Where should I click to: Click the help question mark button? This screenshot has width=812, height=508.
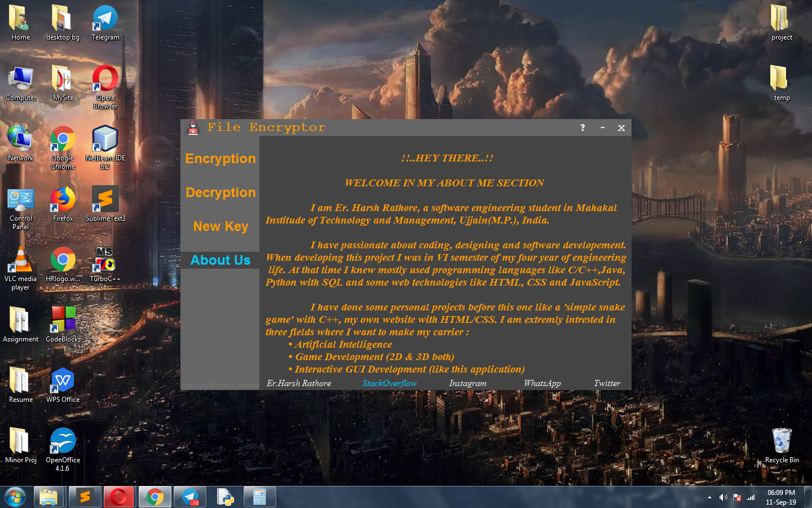(582, 128)
